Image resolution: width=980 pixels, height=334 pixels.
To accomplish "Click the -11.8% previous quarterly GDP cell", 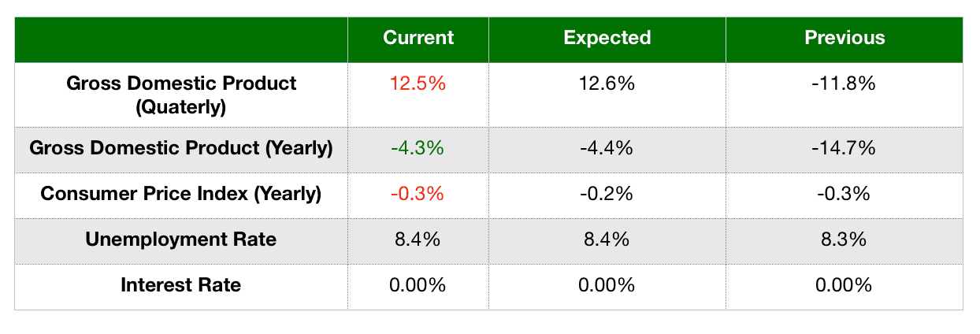I will click(844, 83).
